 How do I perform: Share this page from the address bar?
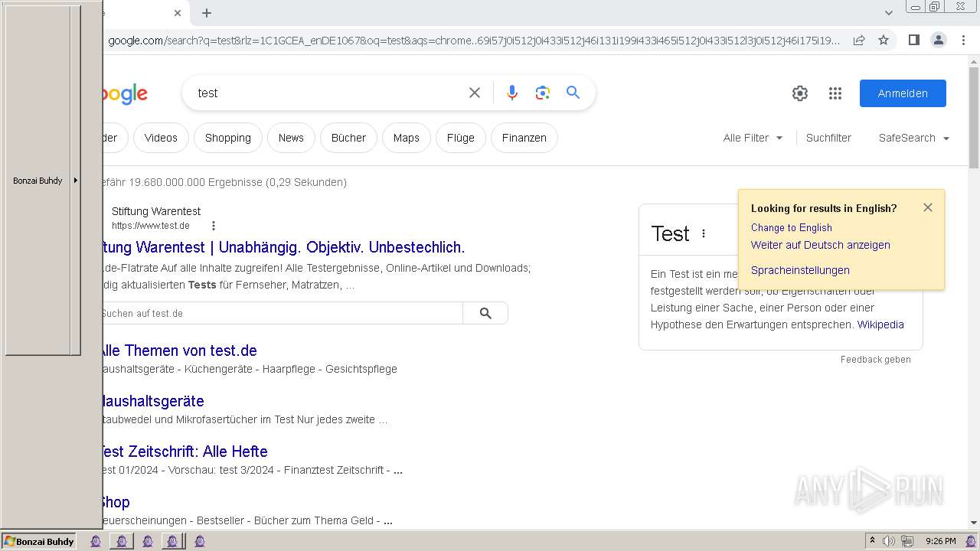[859, 40]
